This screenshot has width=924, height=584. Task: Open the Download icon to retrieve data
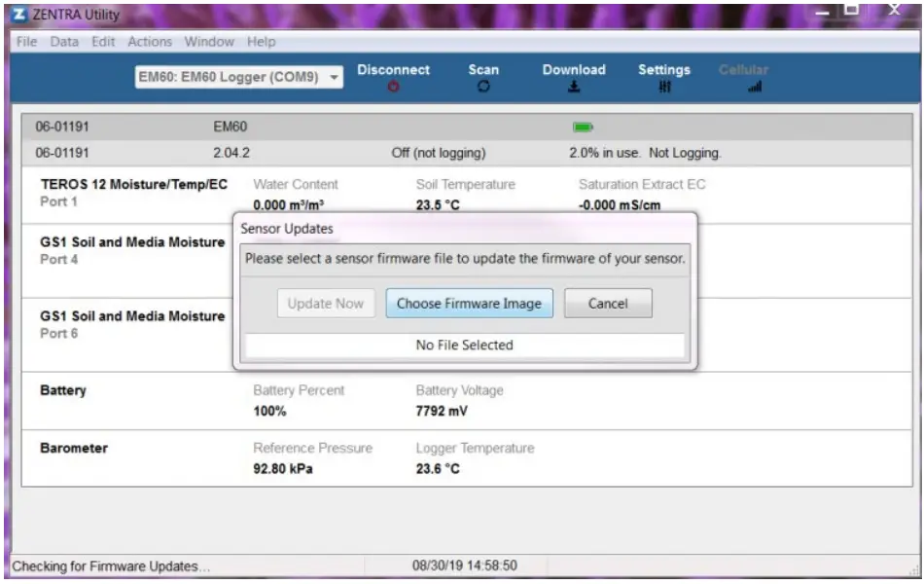tap(574, 77)
